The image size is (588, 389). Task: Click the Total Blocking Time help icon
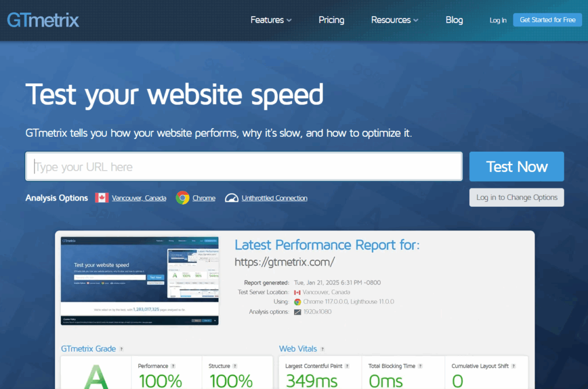tap(420, 366)
